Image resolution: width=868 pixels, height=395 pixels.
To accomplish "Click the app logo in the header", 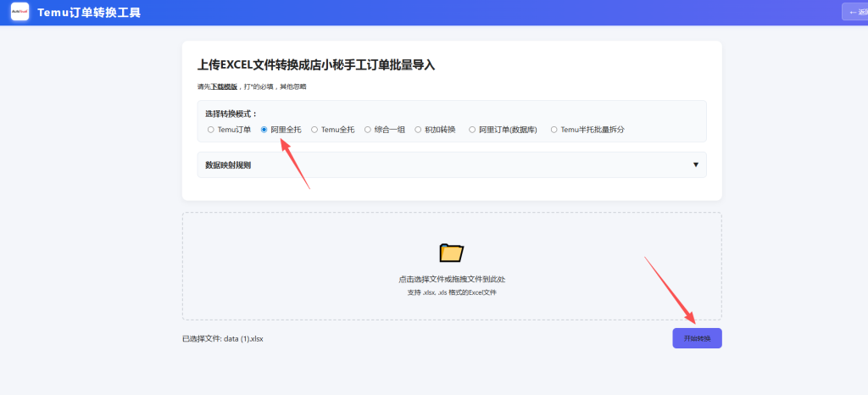I will [x=20, y=12].
